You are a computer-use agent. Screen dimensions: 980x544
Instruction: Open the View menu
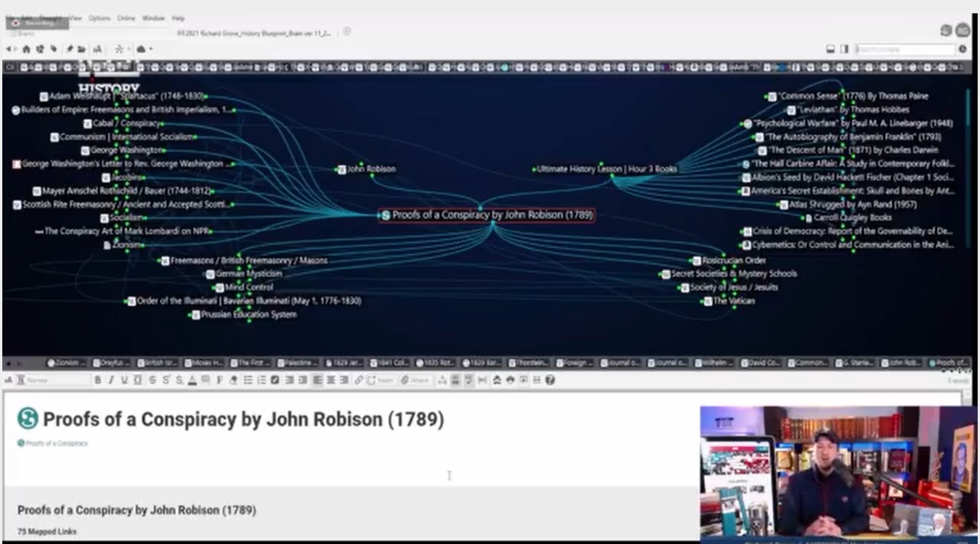tap(76, 18)
